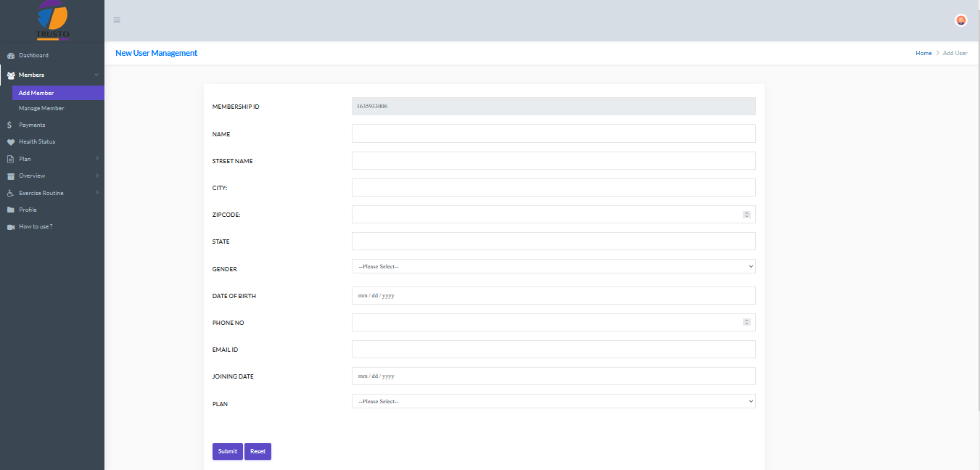Viewport: 980px width, 470px height.
Task: Toggle the hamburger sidebar menu icon
Action: click(117, 20)
